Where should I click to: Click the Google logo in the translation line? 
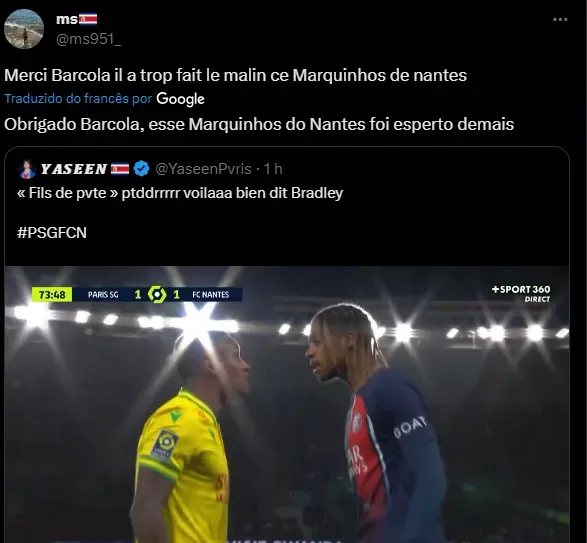180,99
